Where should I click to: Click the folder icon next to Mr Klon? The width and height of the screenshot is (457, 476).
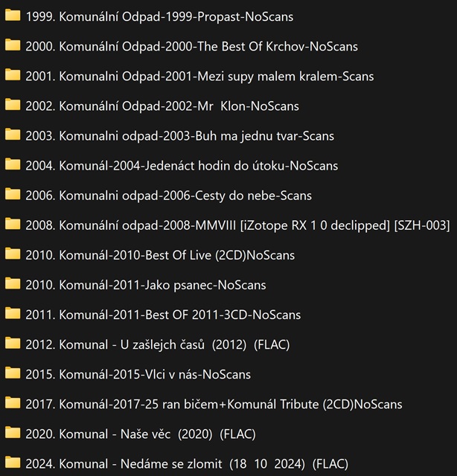tap(13, 105)
